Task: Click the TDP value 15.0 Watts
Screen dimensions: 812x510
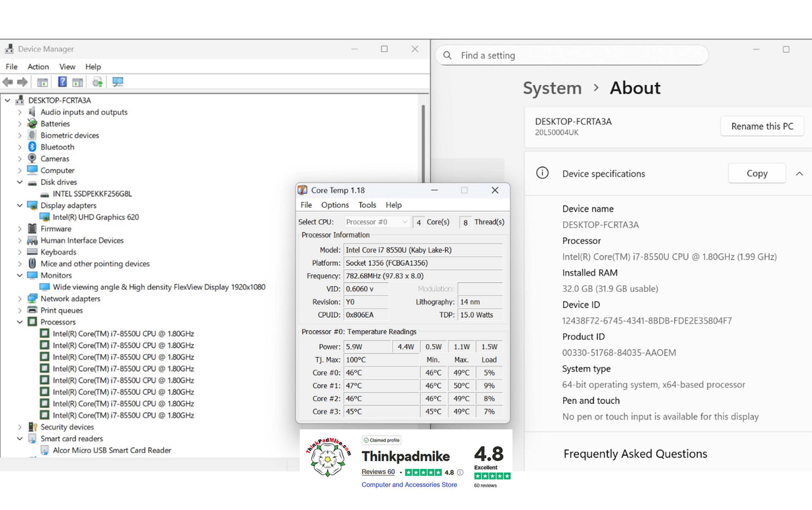Action: [x=480, y=315]
